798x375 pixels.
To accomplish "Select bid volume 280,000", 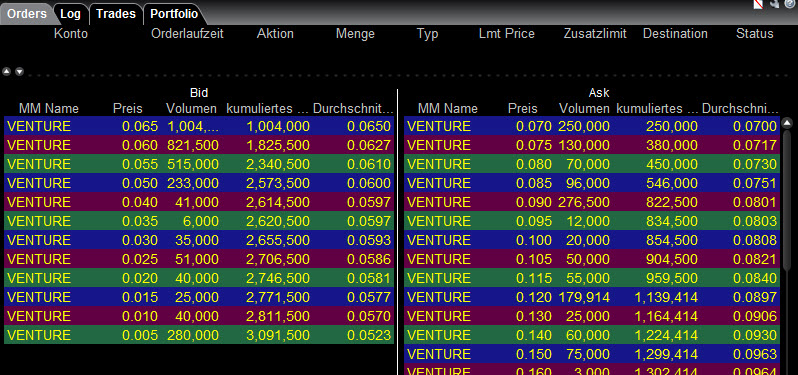I will [193, 335].
